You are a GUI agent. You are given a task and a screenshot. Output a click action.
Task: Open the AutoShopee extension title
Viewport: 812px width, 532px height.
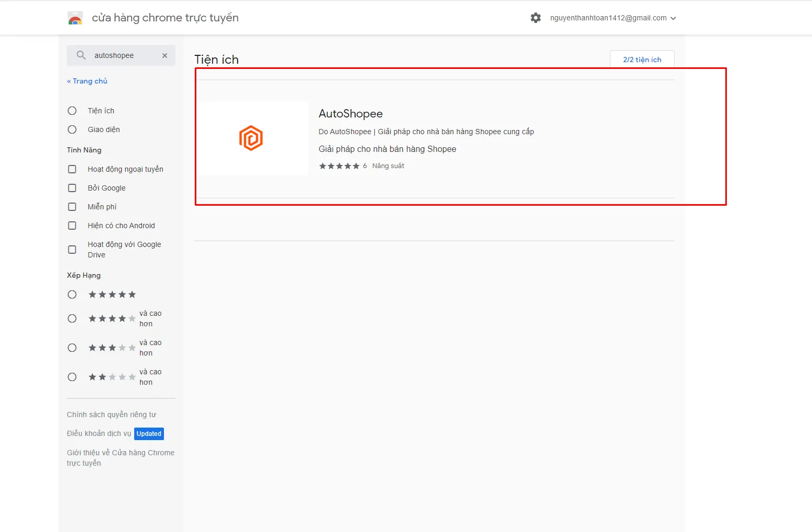point(351,114)
